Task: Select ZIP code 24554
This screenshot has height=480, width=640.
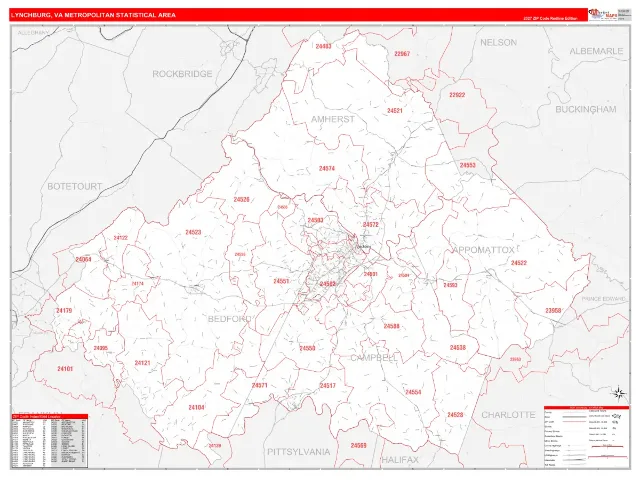Action: coord(413,392)
